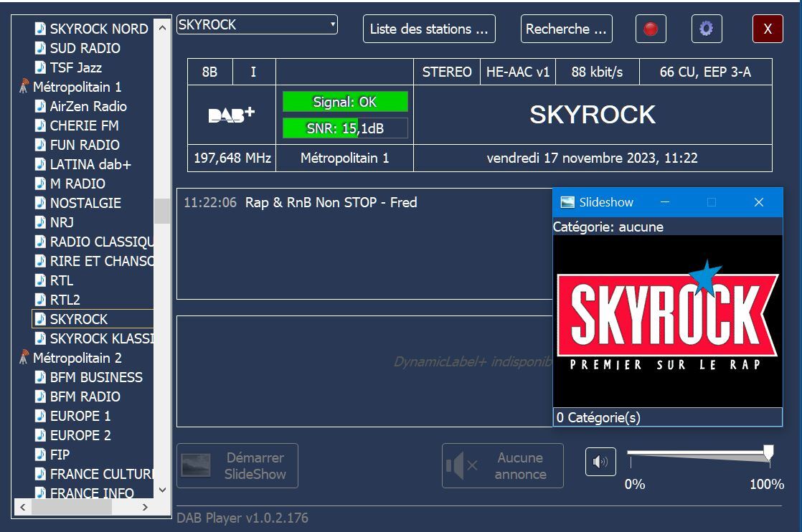802x532 pixels.
Task: Click music note icon beside RTL2
Action: click(x=40, y=300)
